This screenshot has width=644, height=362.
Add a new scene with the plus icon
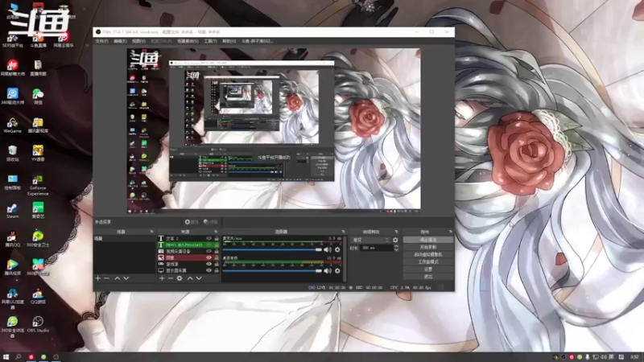(x=97, y=278)
